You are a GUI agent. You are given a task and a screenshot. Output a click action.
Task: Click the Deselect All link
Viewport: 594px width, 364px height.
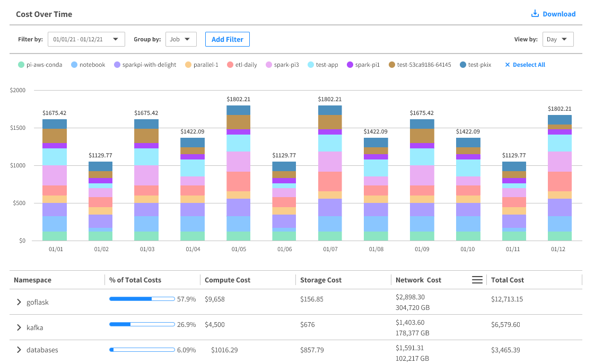pos(528,64)
